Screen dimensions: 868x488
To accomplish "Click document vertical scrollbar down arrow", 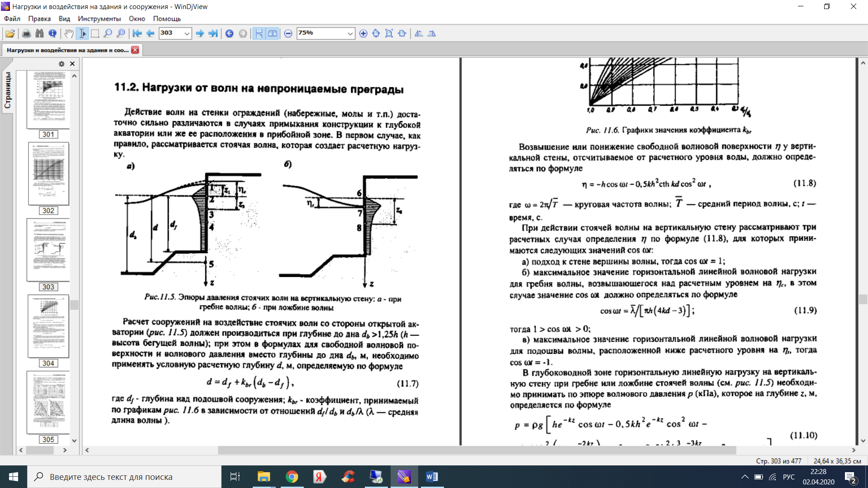I will (863, 441).
